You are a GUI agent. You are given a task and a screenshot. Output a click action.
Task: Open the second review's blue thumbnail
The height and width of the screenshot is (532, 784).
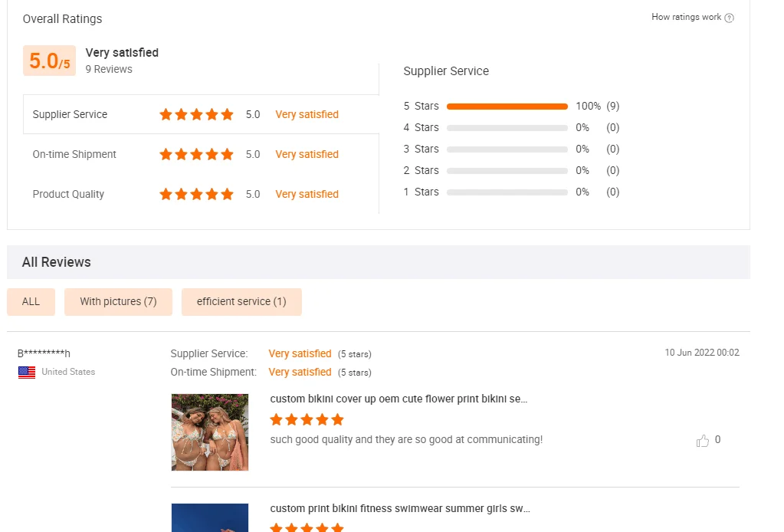pyautogui.click(x=210, y=518)
